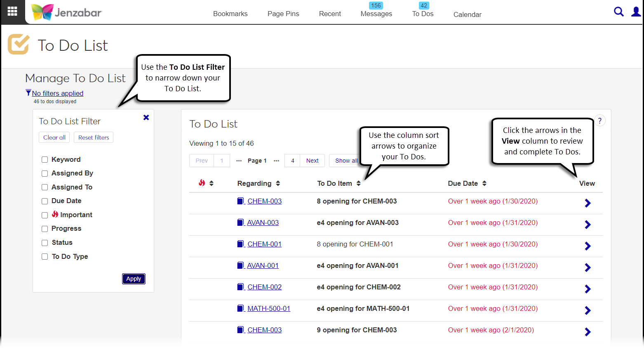Check the Due Date filter checkbox

click(x=45, y=201)
